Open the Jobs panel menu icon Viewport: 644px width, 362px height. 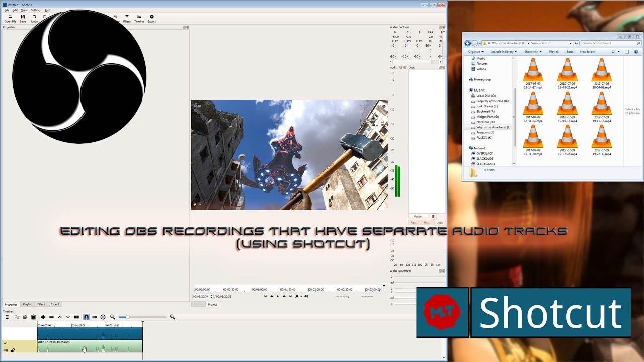click(x=433, y=216)
